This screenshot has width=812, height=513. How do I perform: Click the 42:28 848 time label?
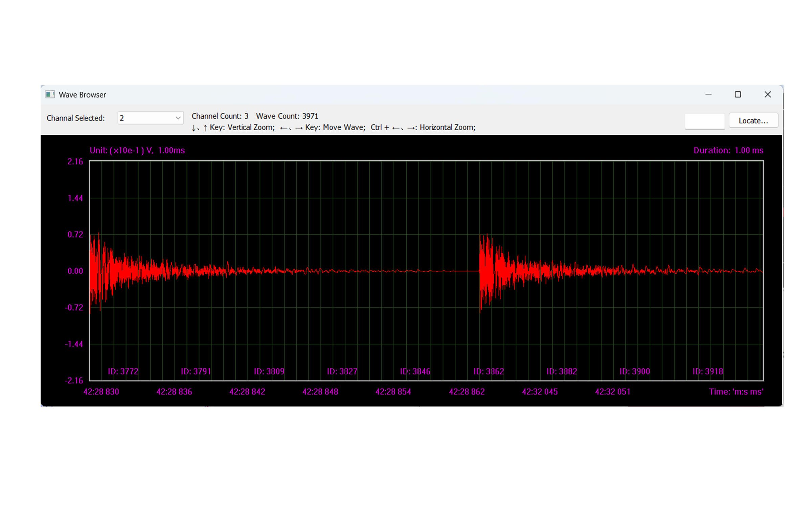point(320,392)
